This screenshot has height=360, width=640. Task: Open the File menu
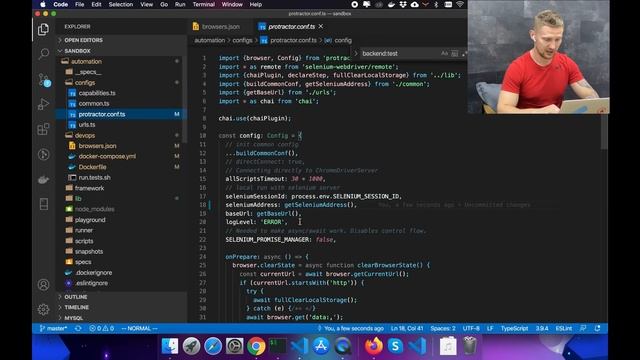tap(80, 4)
